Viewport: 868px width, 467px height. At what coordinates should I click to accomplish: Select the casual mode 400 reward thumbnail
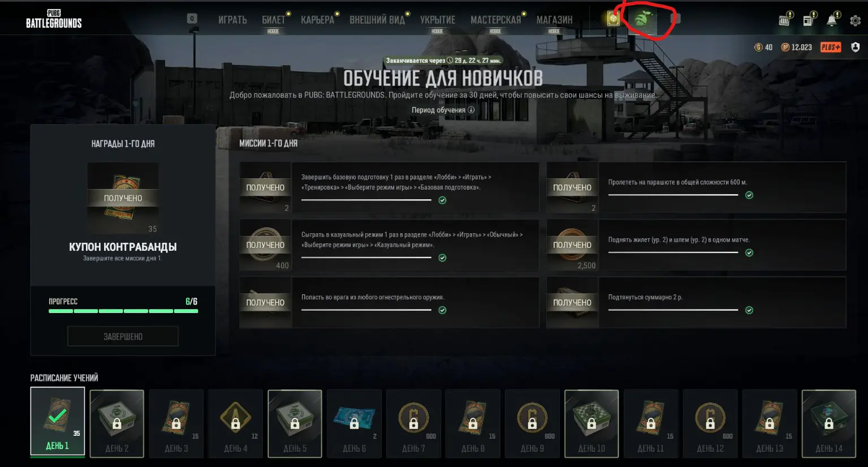pos(265,245)
